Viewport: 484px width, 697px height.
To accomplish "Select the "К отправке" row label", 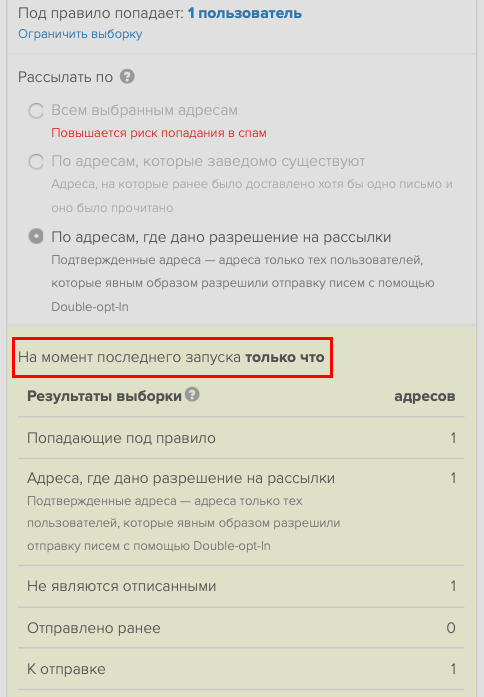I will [66, 669].
